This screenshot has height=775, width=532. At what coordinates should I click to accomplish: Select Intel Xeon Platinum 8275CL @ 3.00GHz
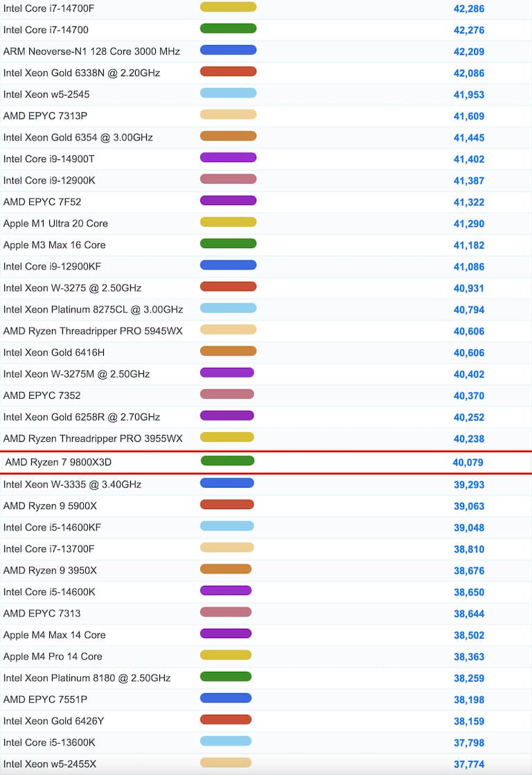93,310
